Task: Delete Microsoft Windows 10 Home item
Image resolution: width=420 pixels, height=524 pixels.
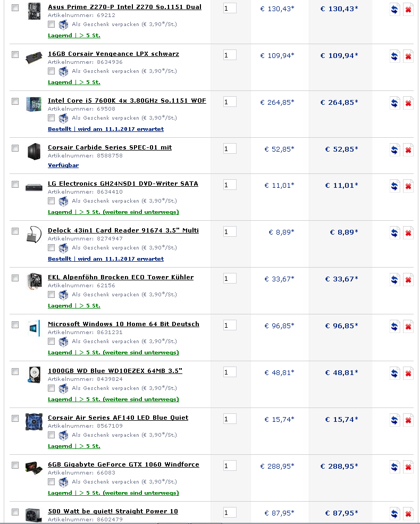Action: 408,326
